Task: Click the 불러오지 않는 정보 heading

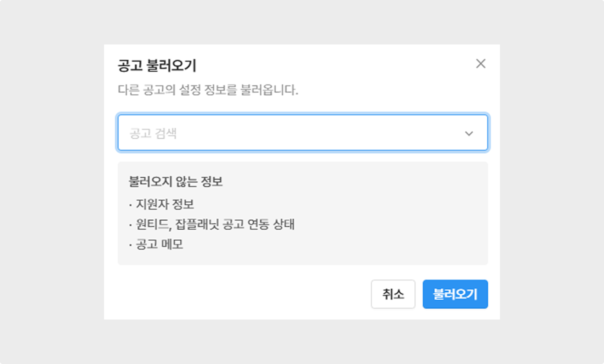Action: coord(176,181)
